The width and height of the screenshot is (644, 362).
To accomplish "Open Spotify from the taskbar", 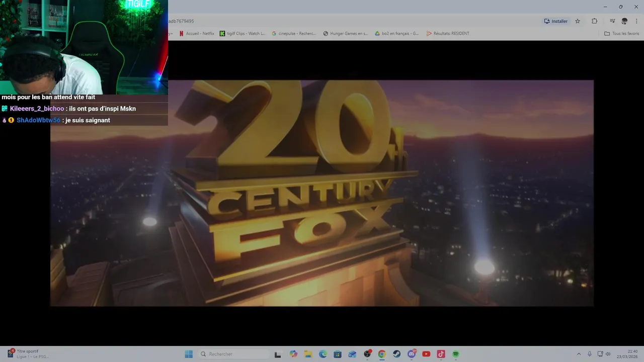I will click(456, 354).
